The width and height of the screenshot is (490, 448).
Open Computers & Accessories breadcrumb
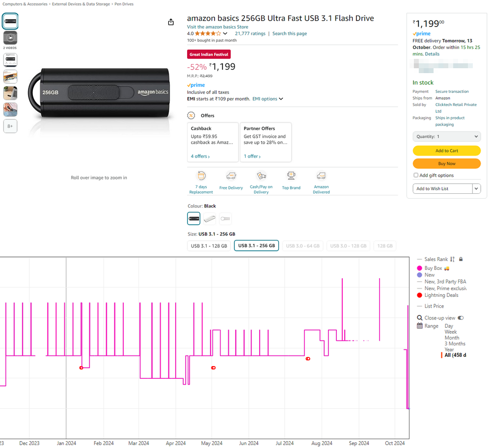(x=25, y=4)
